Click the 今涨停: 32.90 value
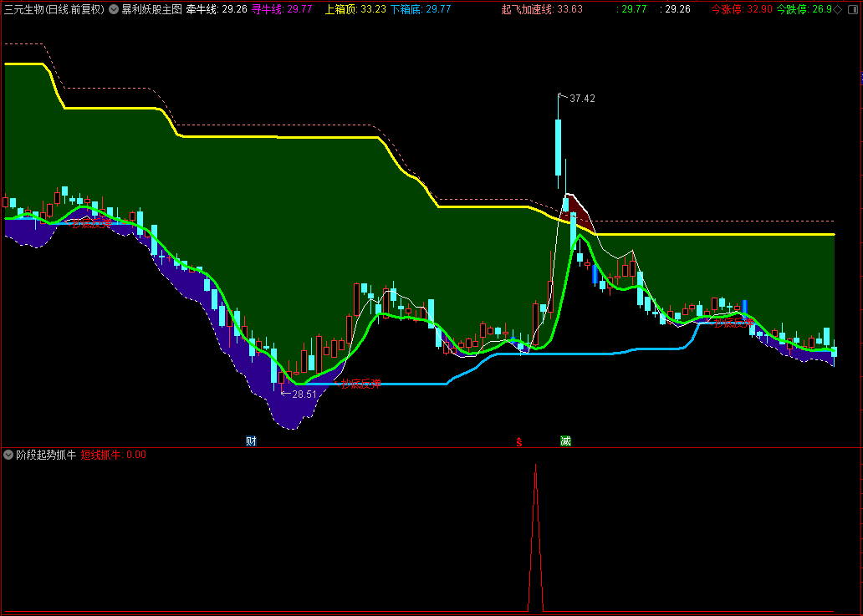Screen dimensions: 863x616 742,9
